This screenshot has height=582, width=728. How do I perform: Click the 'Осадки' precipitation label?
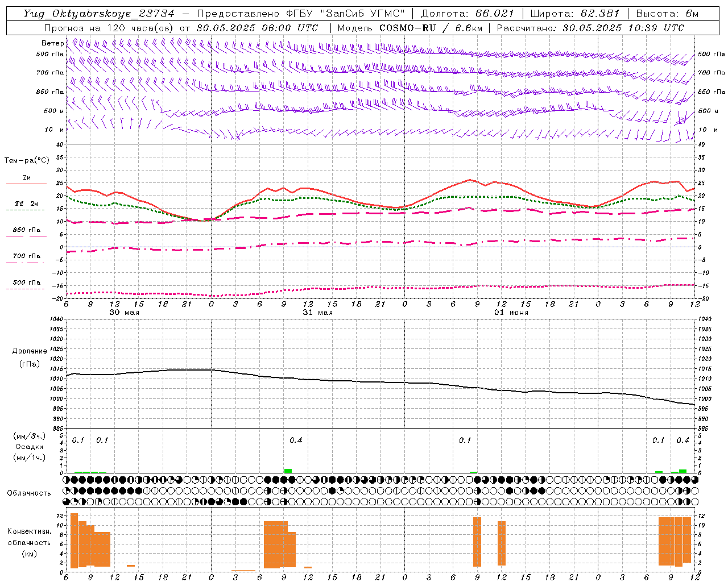pos(29,447)
